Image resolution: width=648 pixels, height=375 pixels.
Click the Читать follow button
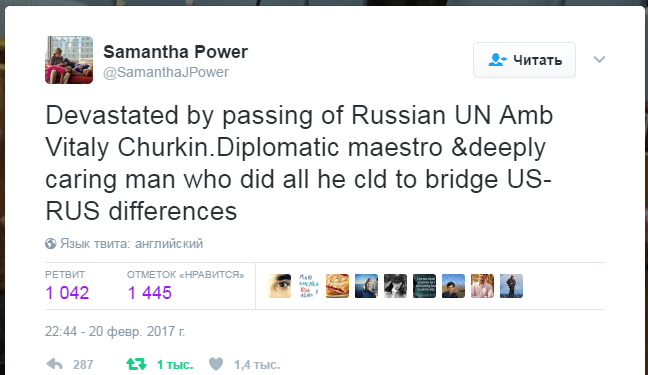click(524, 60)
